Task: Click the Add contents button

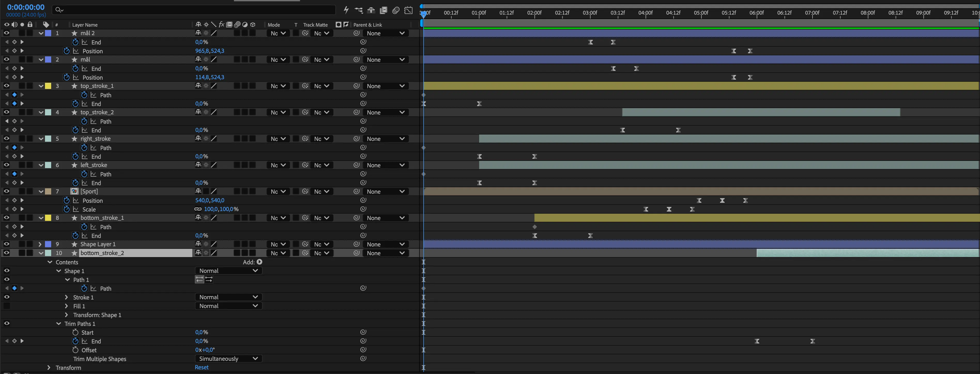Action: coord(259,262)
